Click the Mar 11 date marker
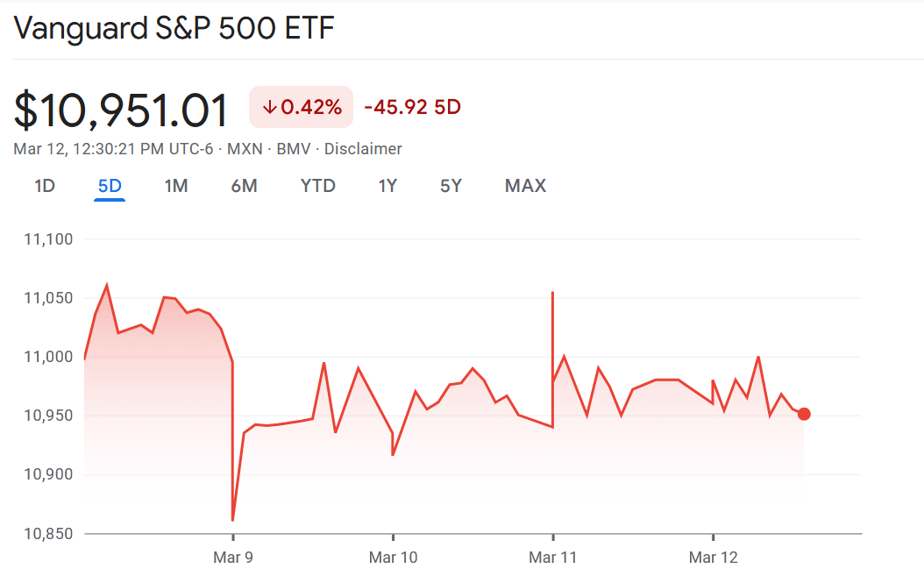 [553, 558]
